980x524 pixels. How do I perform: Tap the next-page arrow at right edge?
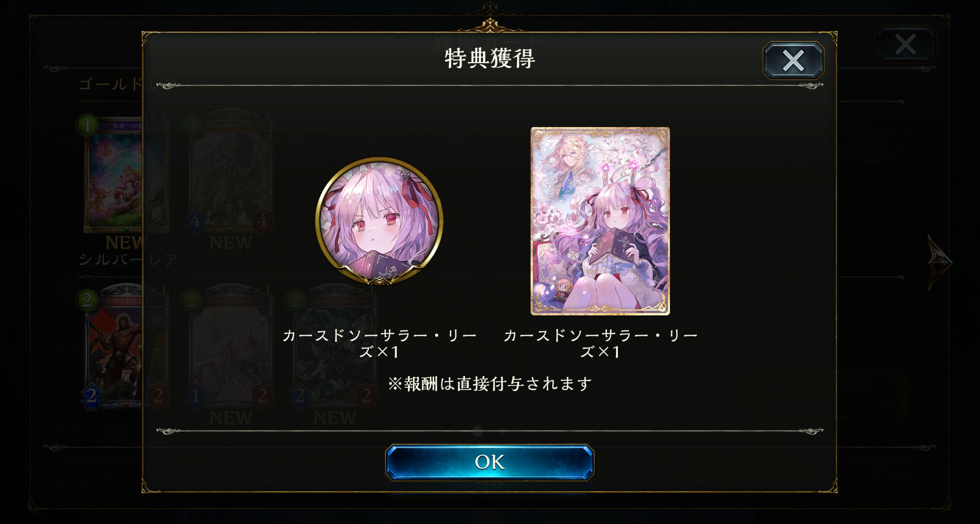tap(940, 263)
